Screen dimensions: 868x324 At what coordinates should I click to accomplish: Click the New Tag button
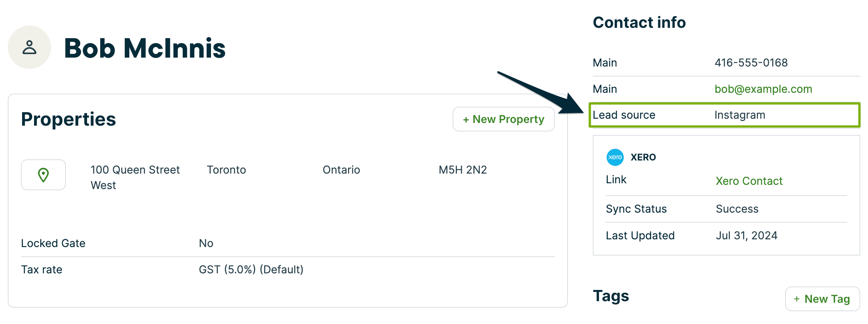click(822, 299)
